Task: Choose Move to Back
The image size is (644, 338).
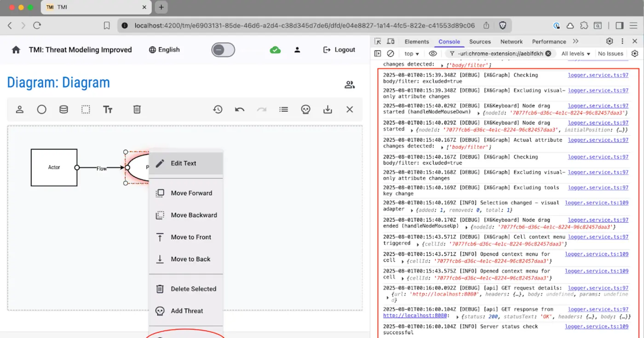Action: coord(186,259)
